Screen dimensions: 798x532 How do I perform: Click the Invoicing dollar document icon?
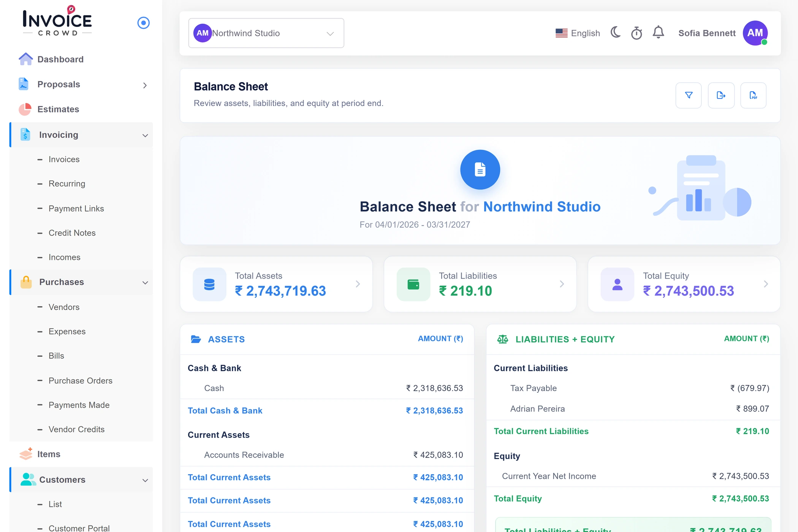[x=25, y=135]
